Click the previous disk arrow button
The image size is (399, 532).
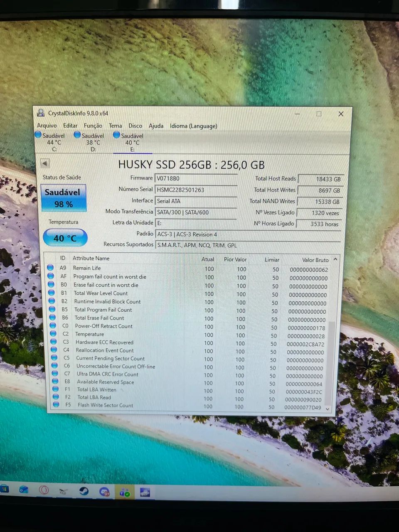[45, 163]
